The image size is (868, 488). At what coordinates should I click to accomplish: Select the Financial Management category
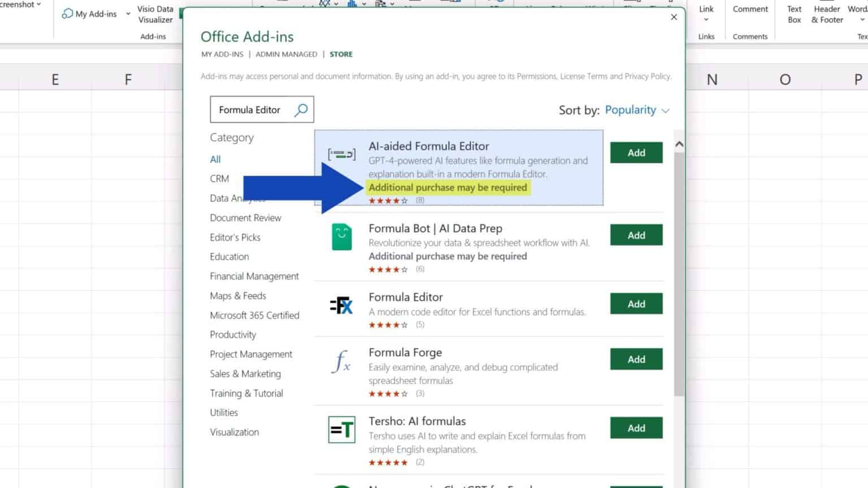point(254,276)
